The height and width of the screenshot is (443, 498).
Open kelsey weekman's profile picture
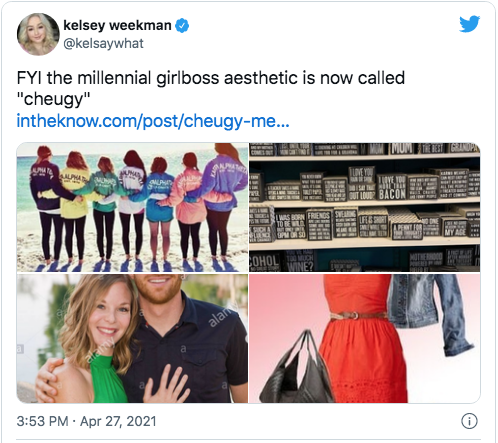(x=38, y=34)
